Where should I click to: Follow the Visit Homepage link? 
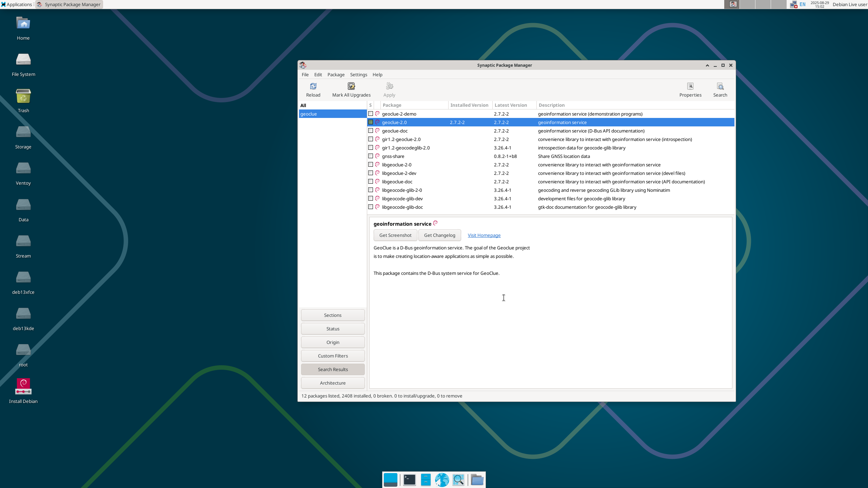tap(484, 235)
